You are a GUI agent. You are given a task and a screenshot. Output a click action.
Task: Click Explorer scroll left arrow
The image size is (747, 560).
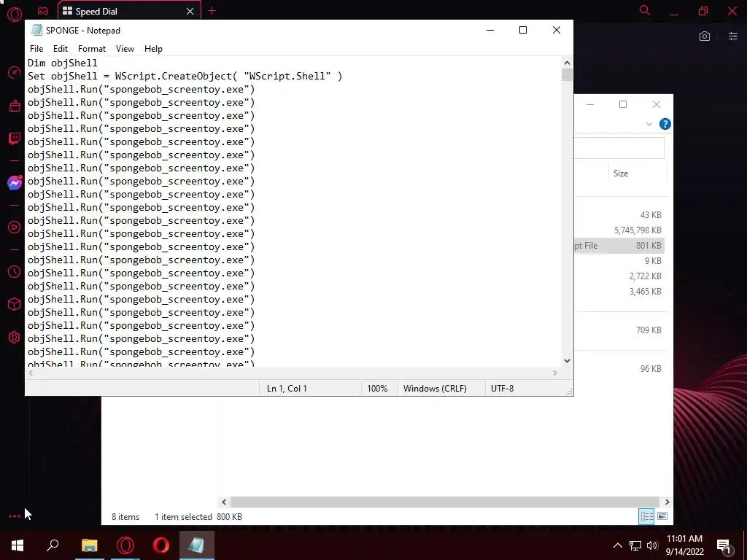click(x=224, y=502)
